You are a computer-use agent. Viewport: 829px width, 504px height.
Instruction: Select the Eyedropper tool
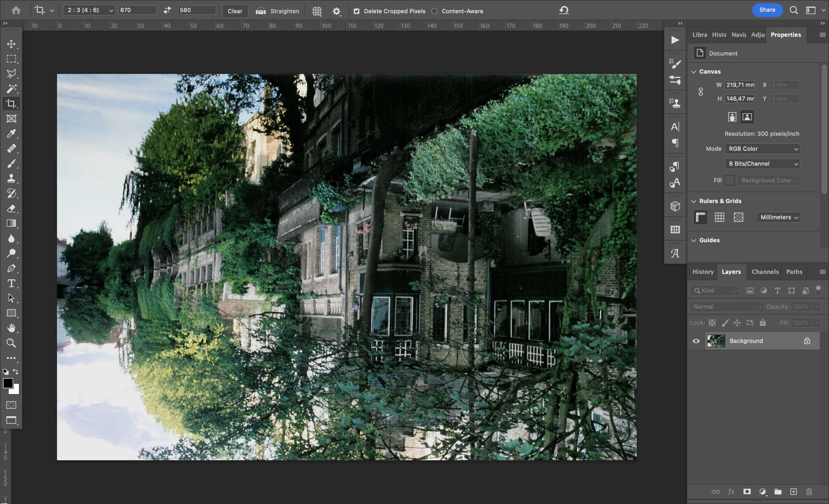click(x=12, y=134)
